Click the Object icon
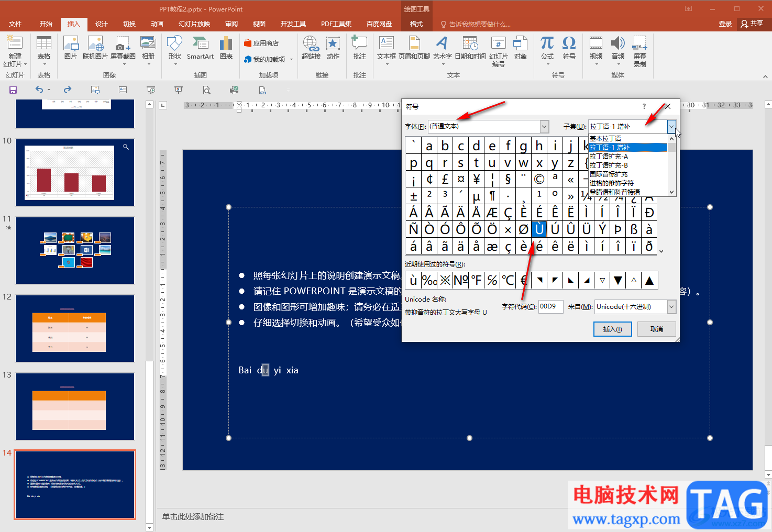The height and width of the screenshot is (532, 772). pos(521,48)
